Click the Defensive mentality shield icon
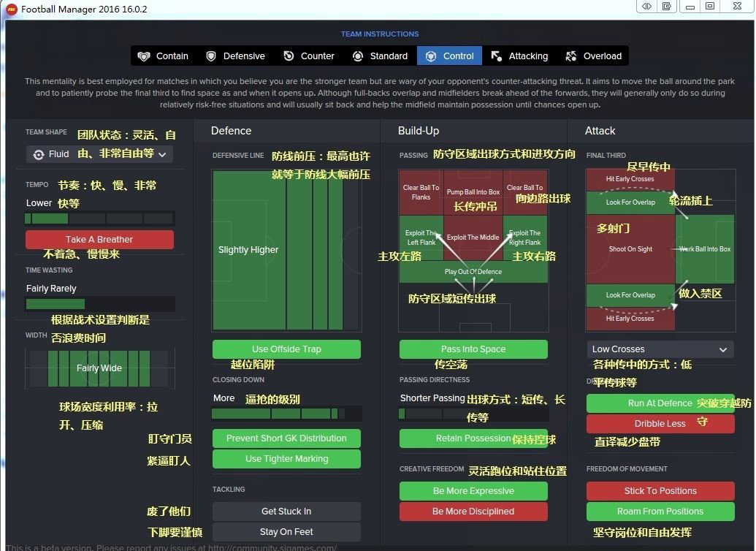The image size is (756, 551). (x=210, y=56)
